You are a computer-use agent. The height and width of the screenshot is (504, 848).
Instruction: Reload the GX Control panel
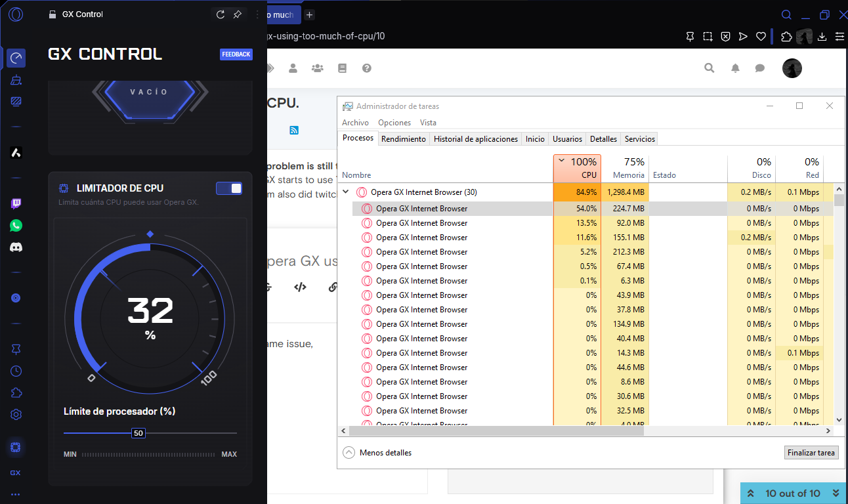pos(221,14)
